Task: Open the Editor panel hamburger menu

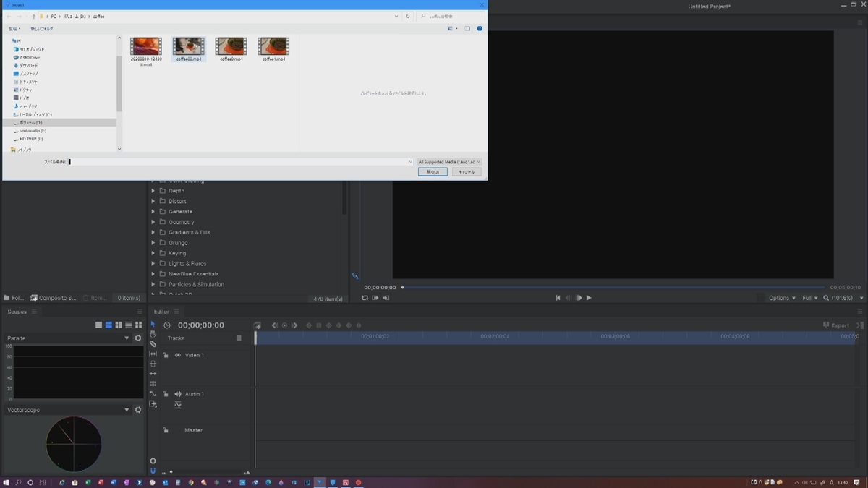Action: click(x=176, y=312)
